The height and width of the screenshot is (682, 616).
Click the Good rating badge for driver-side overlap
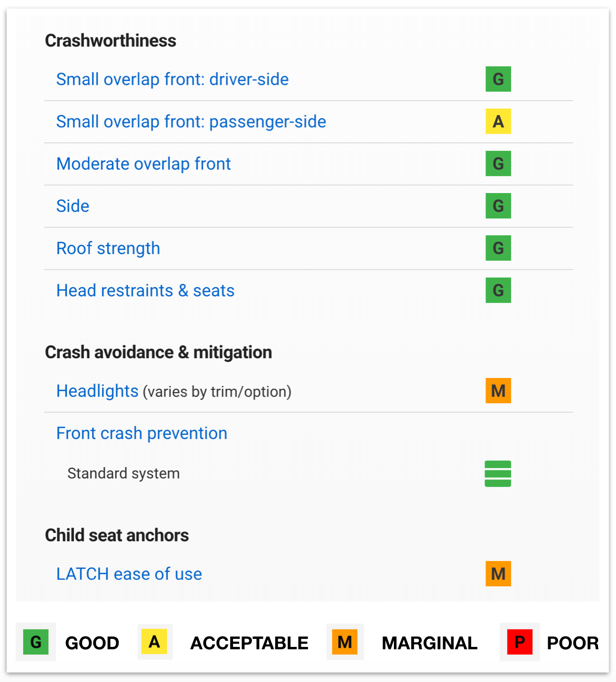(x=498, y=79)
